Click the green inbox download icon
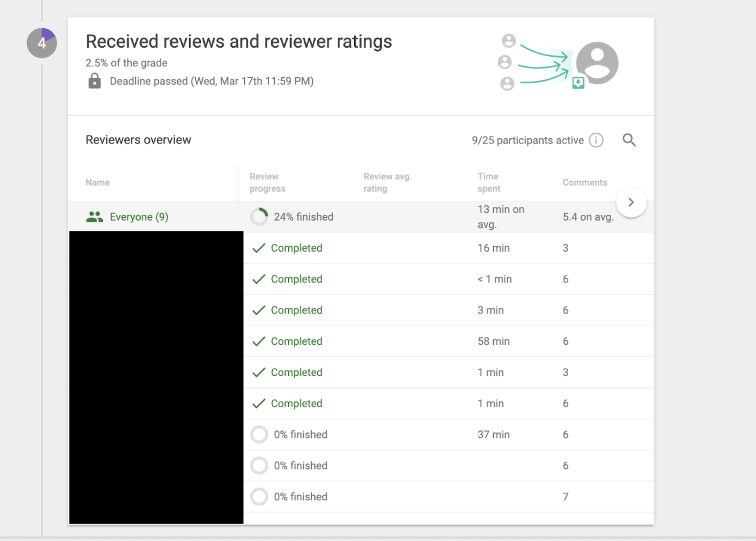This screenshot has width=756, height=541. pyautogui.click(x=578, y=83)
